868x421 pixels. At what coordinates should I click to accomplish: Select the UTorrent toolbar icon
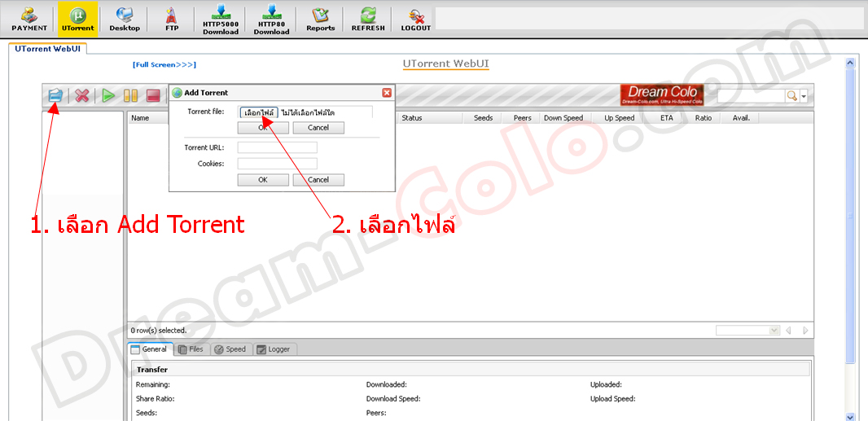[78, 19]
